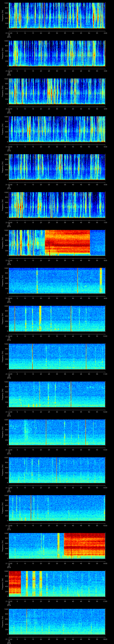Image resolution: width=114 pixels, height=644 pixels.
Task: Select the 21:14:00 time axis label
Action: coord(9,525)
